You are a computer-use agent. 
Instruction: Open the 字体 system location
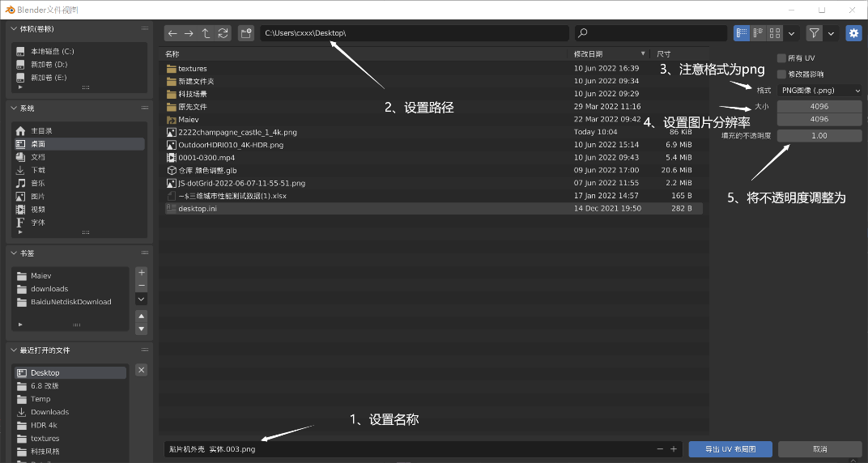79,223
